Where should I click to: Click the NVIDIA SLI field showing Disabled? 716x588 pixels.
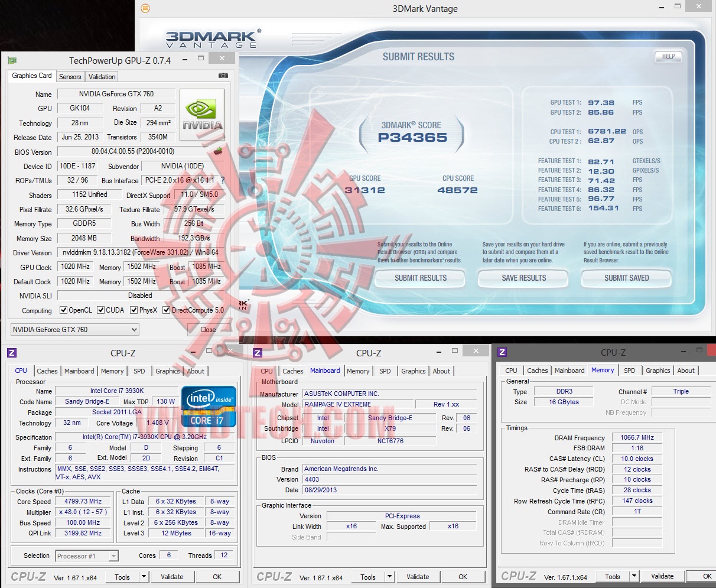click(x=140, y=295)
